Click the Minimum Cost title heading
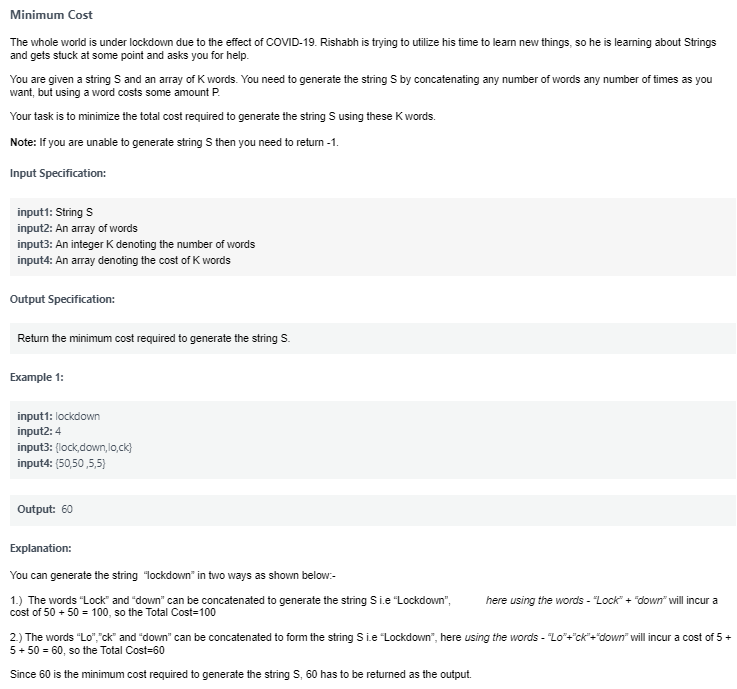The width and height of the screenshot is (737, 689). click(x=51, y=15)
